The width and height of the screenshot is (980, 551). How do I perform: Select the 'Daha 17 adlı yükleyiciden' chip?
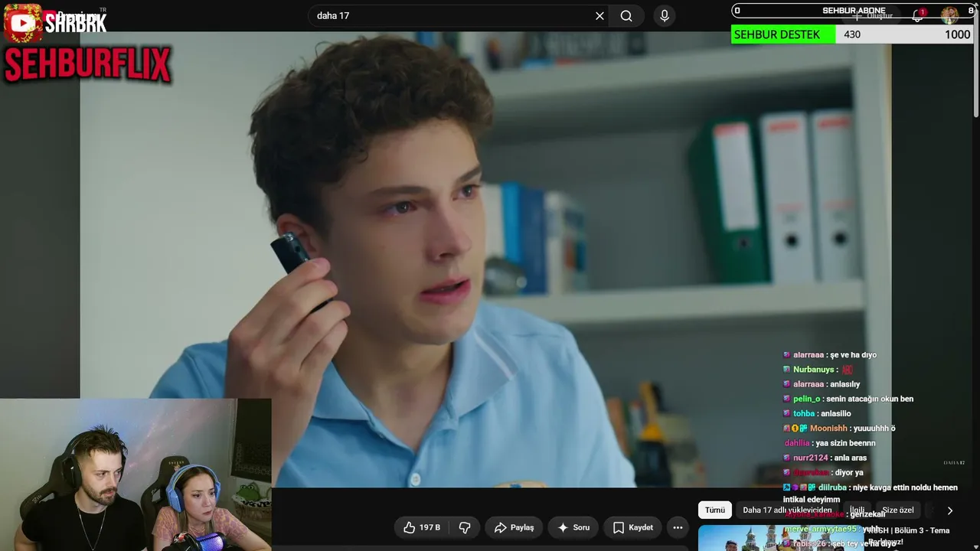pos(787,510)
